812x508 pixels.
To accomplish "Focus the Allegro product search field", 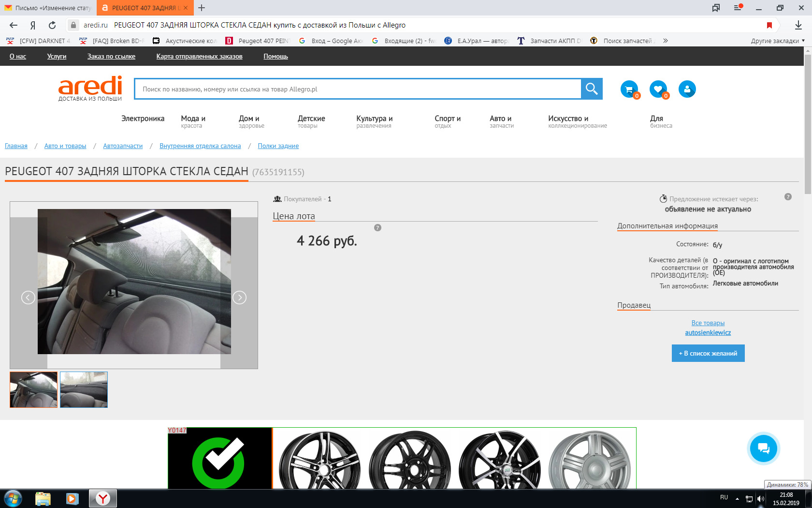I will (x=358, y=89).
